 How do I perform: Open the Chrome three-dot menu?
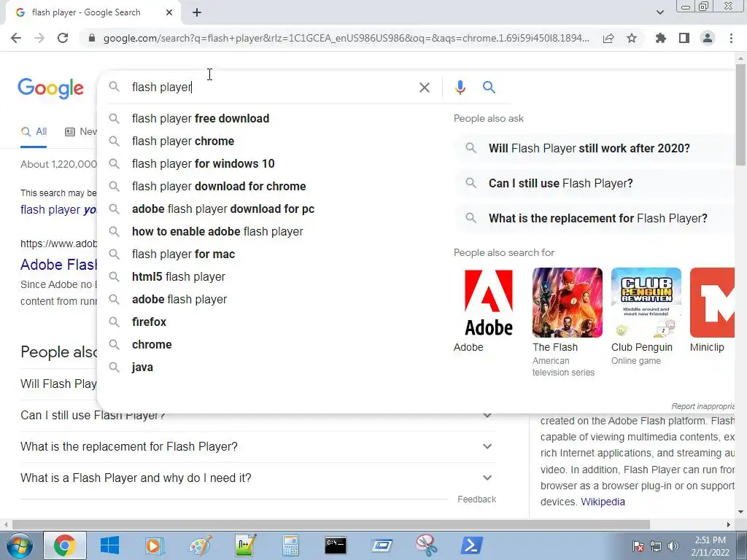[731, 38]
